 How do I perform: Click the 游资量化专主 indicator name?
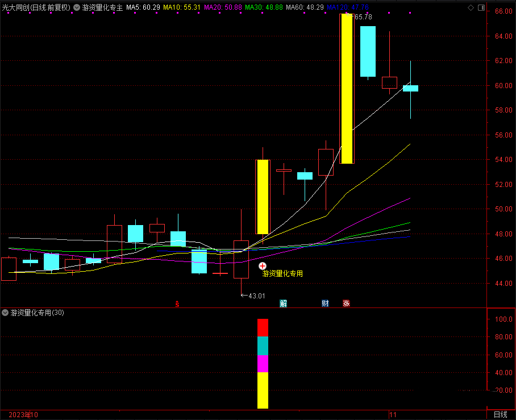coord(102,7)
